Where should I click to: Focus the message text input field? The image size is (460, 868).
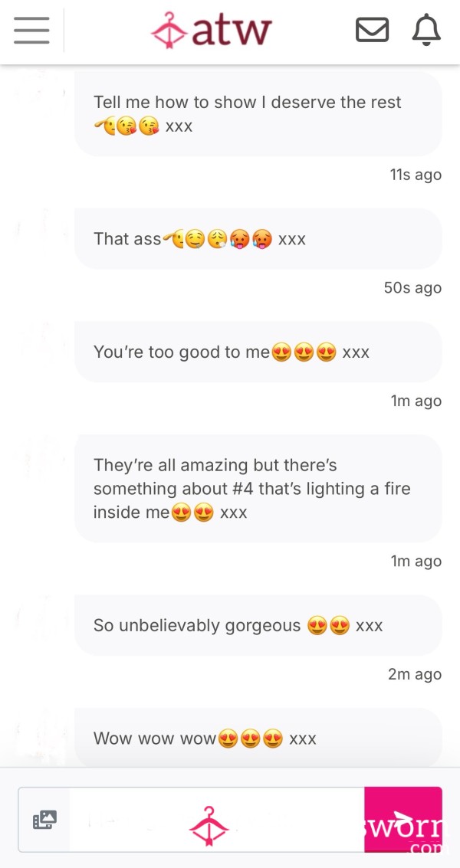pos(216,820)
